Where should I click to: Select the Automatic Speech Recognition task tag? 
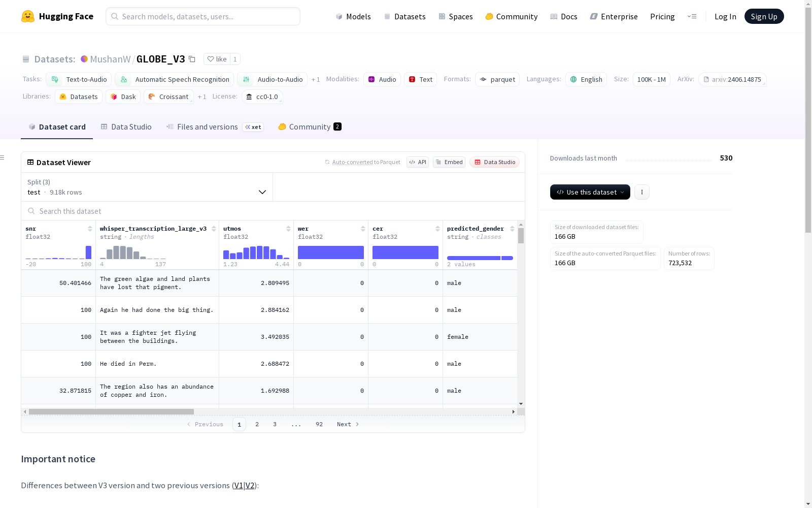pyautogui.click(x=175, y=79)
